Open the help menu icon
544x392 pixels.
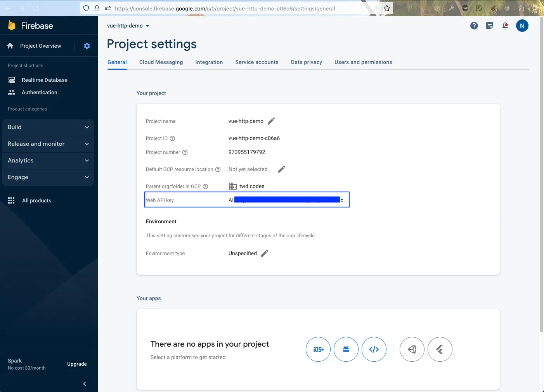(x=474, y=26)
